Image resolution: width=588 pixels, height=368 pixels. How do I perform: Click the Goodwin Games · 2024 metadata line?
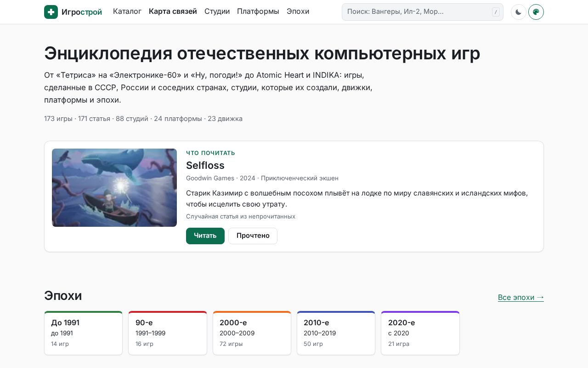point(262,178)
